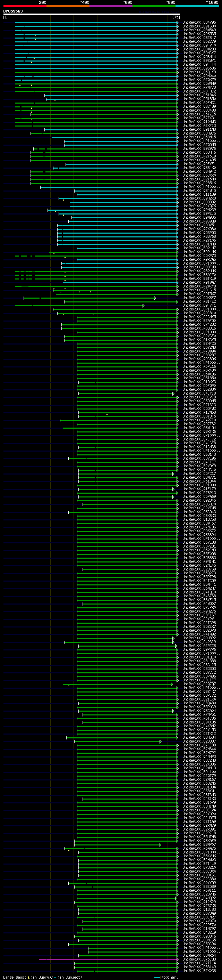
Task: Open hit UniRef100_P71323
Action: pyautogui.click(x=199, y=405)
